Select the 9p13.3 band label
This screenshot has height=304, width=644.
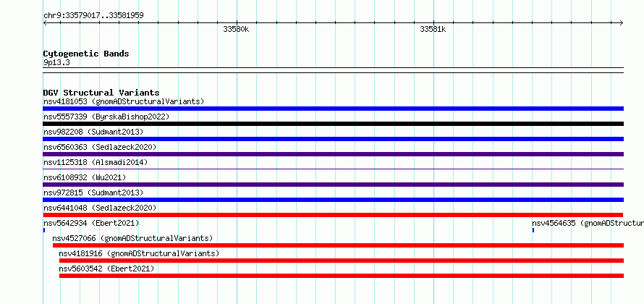pyautogui.click(x=56, y=63)
